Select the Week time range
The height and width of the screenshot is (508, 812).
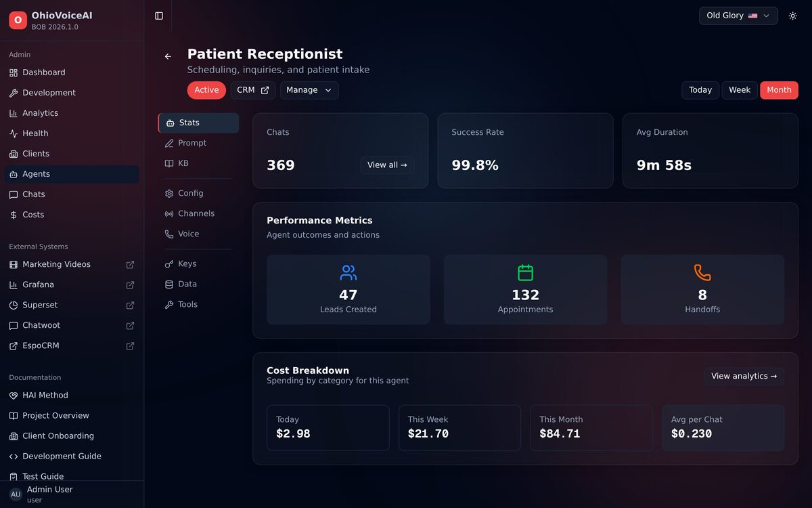[739, 90]
